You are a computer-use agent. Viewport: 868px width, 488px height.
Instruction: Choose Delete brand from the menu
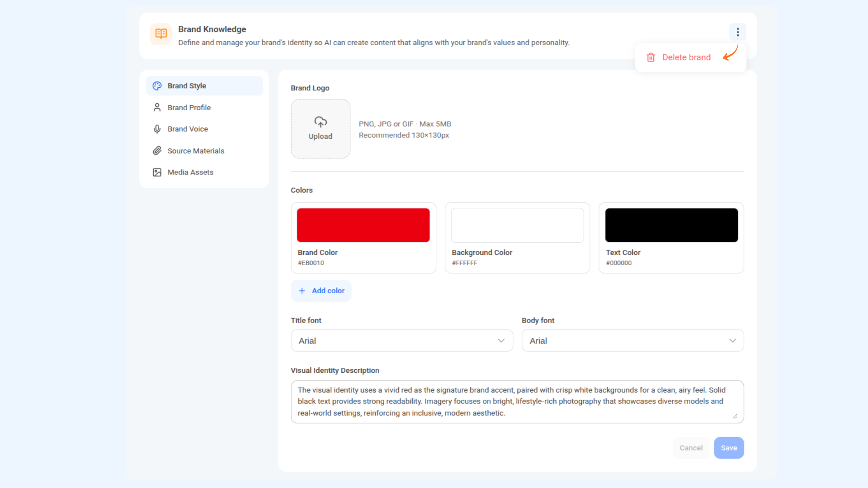(x=690, y=57)
